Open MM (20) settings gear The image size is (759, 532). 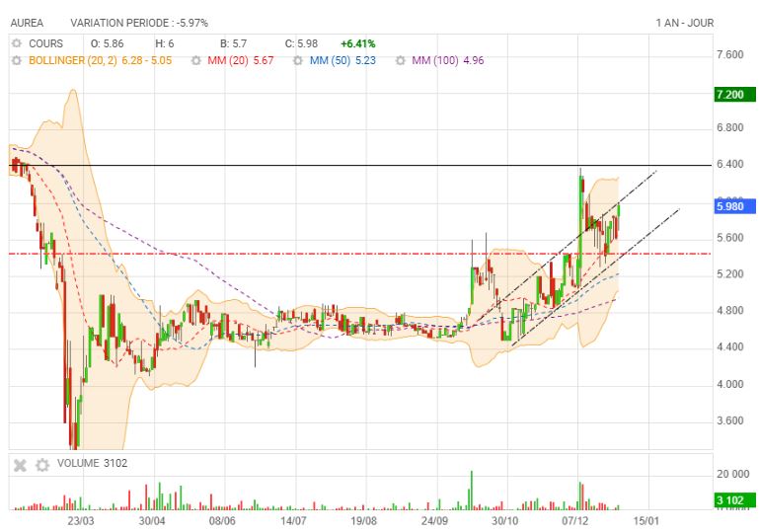tap(196, 60)
